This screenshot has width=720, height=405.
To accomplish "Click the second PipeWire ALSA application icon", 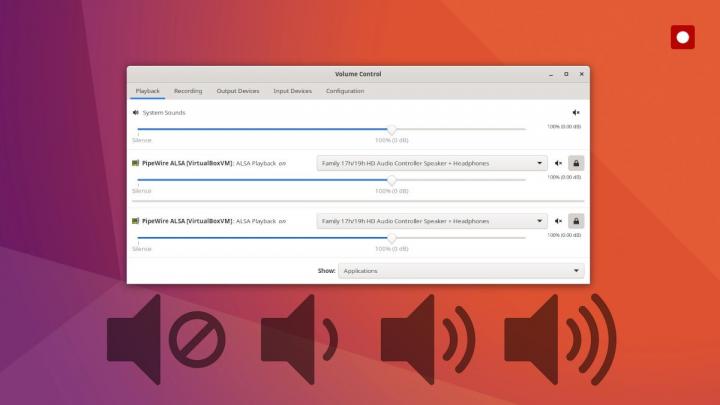I will [136, 221].
